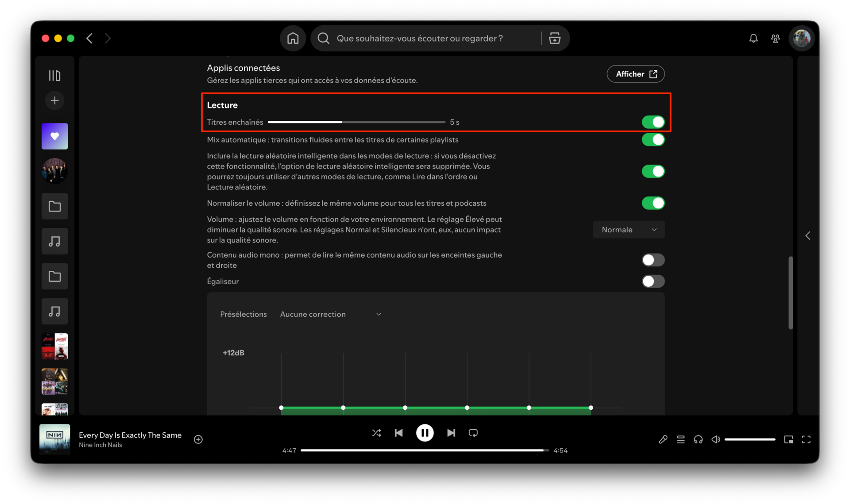Open notifications bell
The image size is (850, 504).
tap(753, 38)
